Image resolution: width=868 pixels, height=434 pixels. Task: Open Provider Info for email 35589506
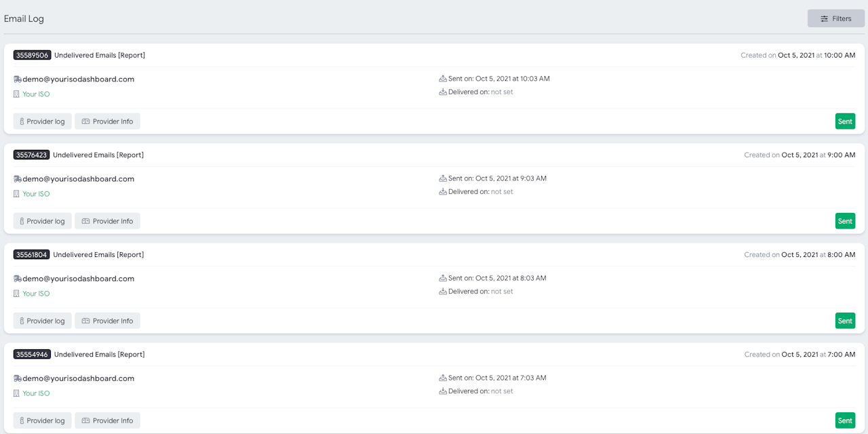(107, 121)
